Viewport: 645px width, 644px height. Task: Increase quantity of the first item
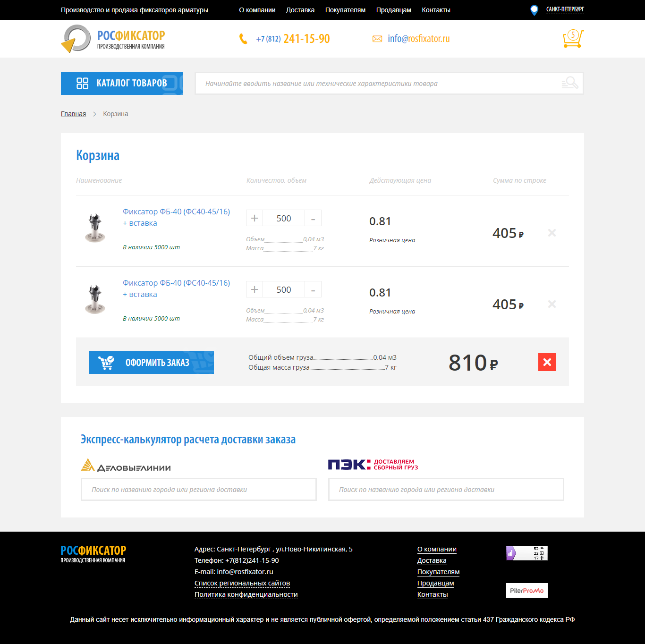point(255,218)
